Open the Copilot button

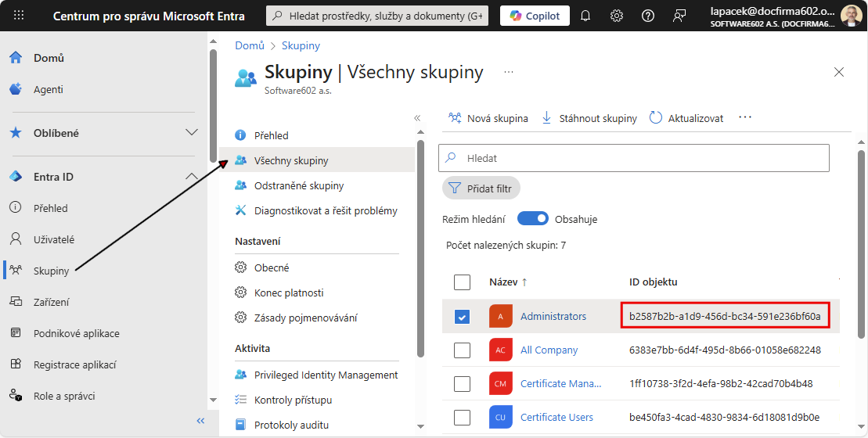[x=535, y=16]
